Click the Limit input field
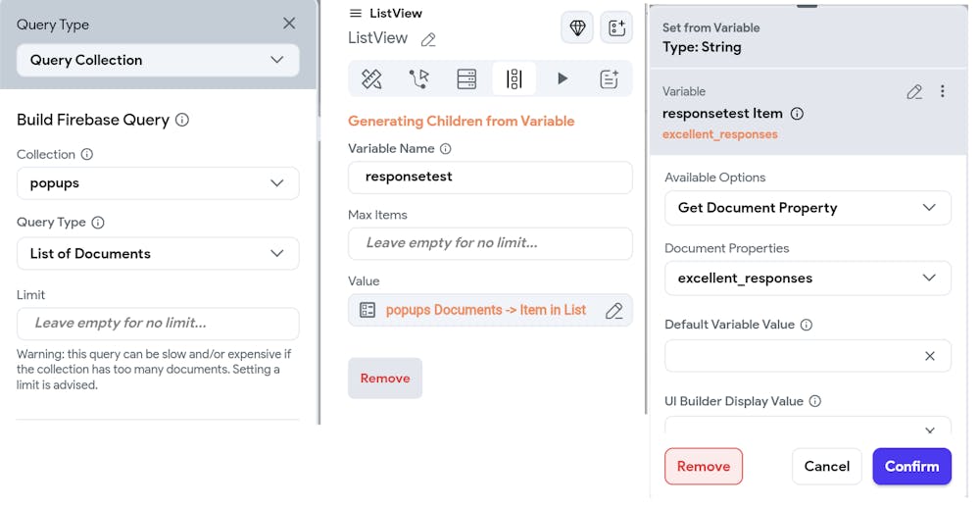 coord(158,324)
